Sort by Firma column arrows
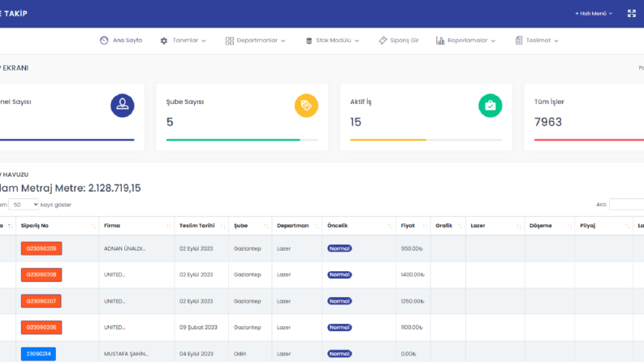This screenshot has height=362, width=644. coord(169,226)
